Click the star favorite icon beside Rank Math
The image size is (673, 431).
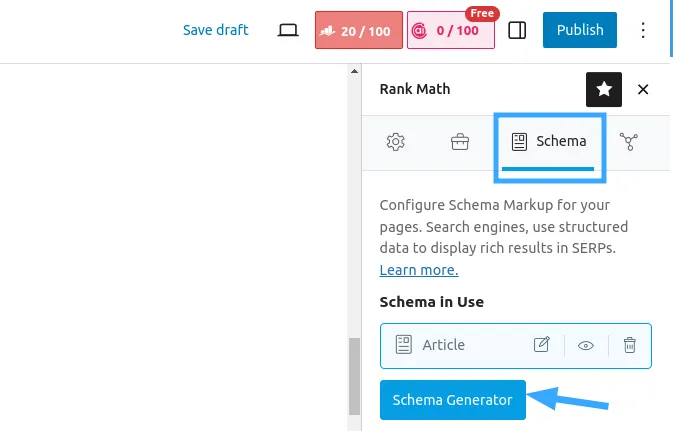click(x=603, y=89)
